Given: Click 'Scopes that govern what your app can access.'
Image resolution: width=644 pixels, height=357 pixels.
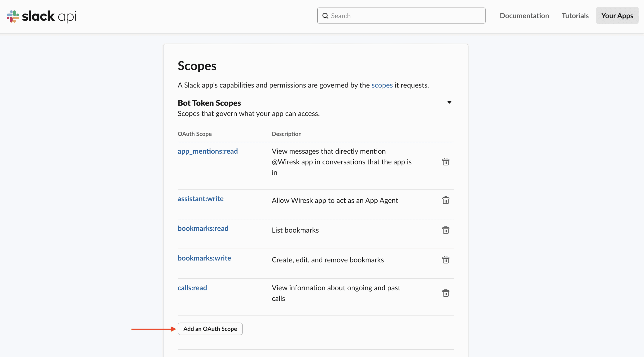Looking at the screenshot, I should tap(249, 114).
